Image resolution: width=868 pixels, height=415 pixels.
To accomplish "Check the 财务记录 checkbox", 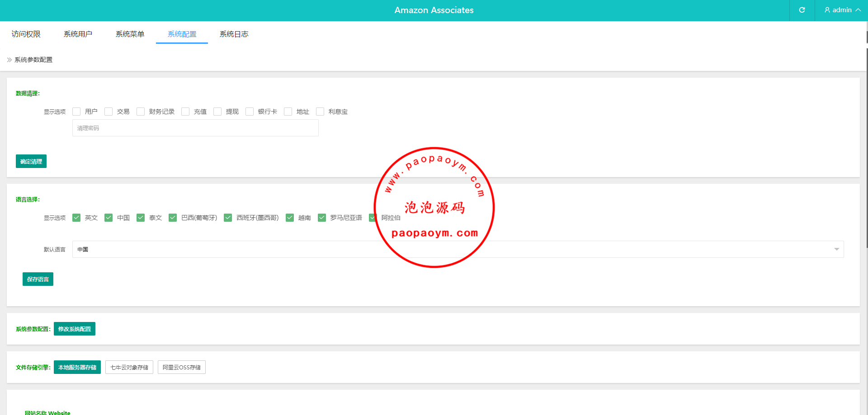I will pyautogui.click(x=141, y=112).
